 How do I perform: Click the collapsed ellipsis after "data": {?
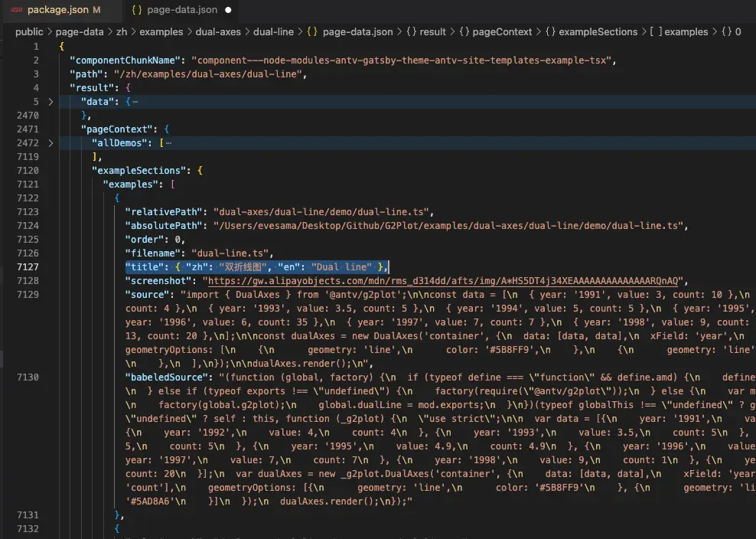point(135,102)
